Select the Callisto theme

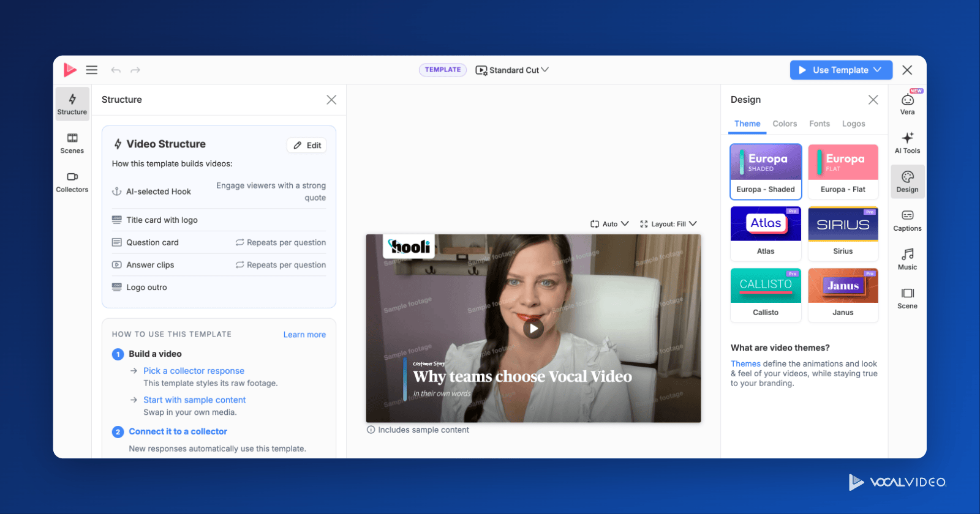coord(766,295)
